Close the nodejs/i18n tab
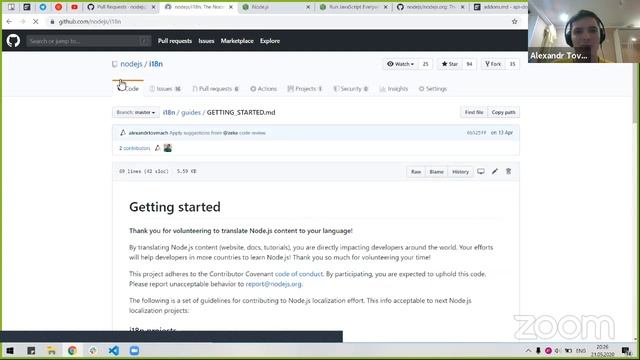This screenshot has height=360, width=640. coord(231,7)
